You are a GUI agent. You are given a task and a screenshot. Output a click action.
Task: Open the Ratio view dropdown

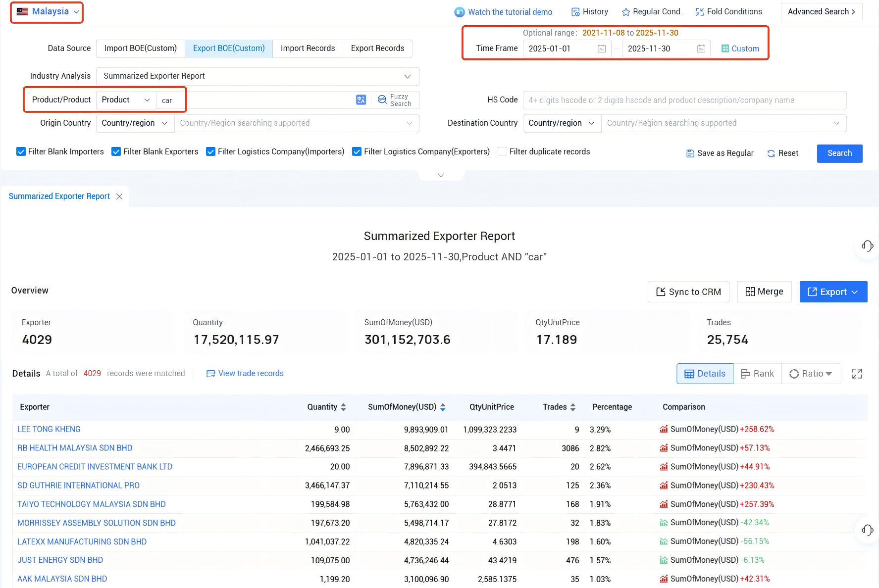[811, 374]
